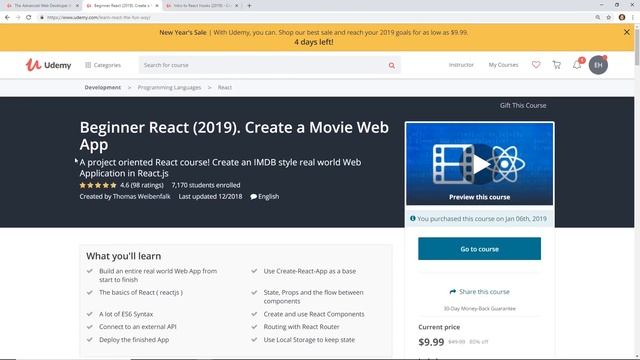The width and height of the screenshot is (640, 360).
Task: Click the address bar URL
Action: click(x=99, y=18)
